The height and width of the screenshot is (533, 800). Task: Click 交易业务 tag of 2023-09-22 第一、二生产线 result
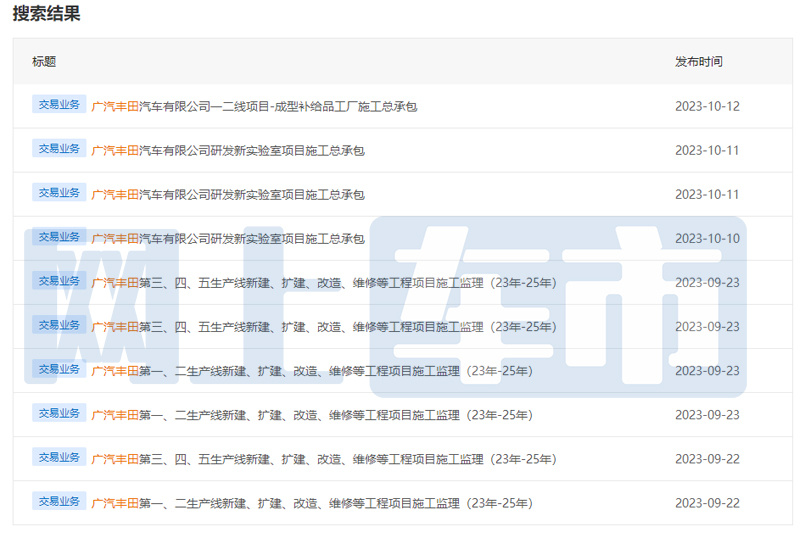point(59,501)
